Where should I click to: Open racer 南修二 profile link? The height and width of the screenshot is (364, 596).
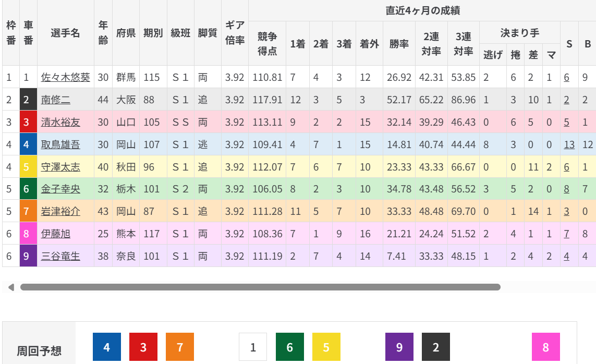click(56, 100)
